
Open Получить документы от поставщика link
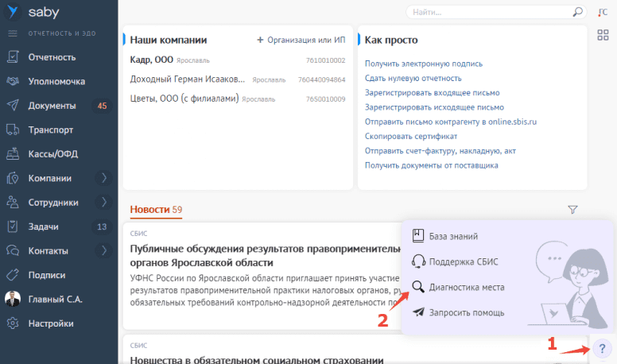431,165
